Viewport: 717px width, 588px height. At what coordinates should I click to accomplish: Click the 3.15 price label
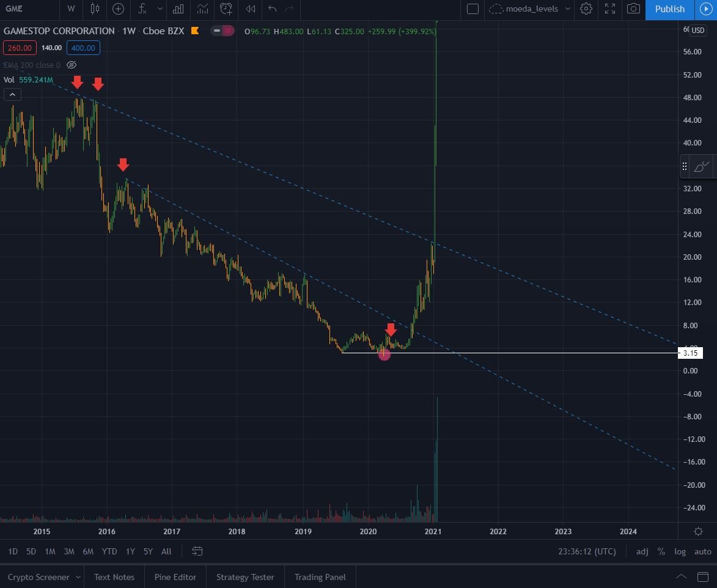coord(690,353)
